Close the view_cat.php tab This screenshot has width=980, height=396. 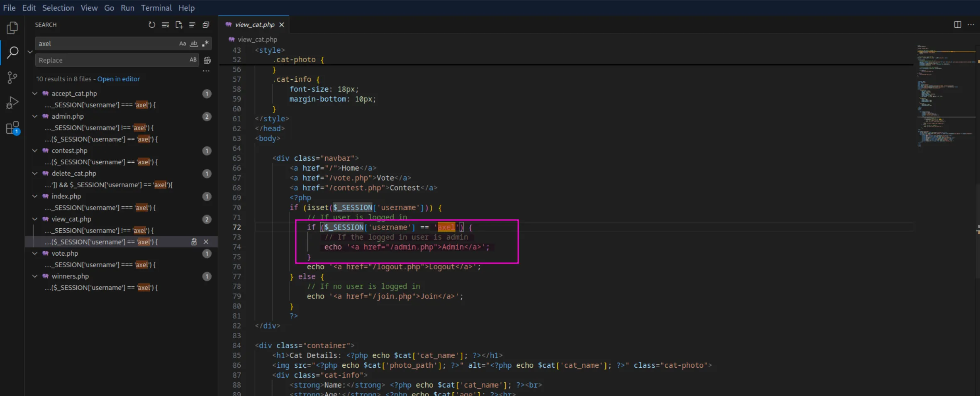[282, 25]
